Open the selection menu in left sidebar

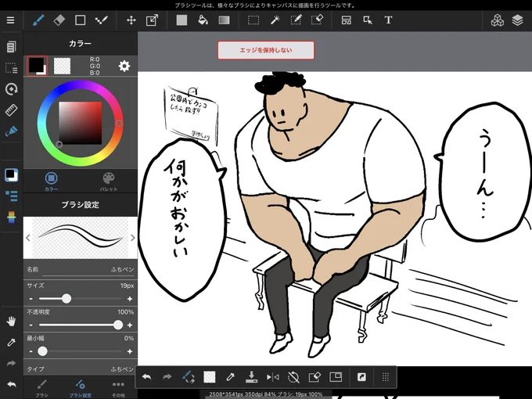(11, 68)
